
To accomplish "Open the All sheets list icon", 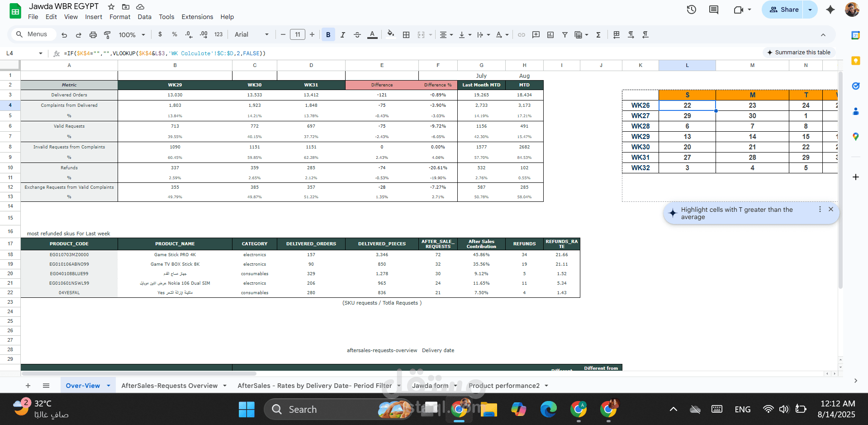I will [x=46, y=386].
